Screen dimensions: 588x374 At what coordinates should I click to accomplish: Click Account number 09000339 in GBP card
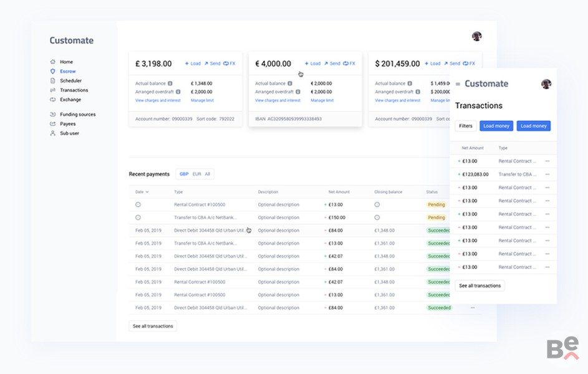(163, 119)
